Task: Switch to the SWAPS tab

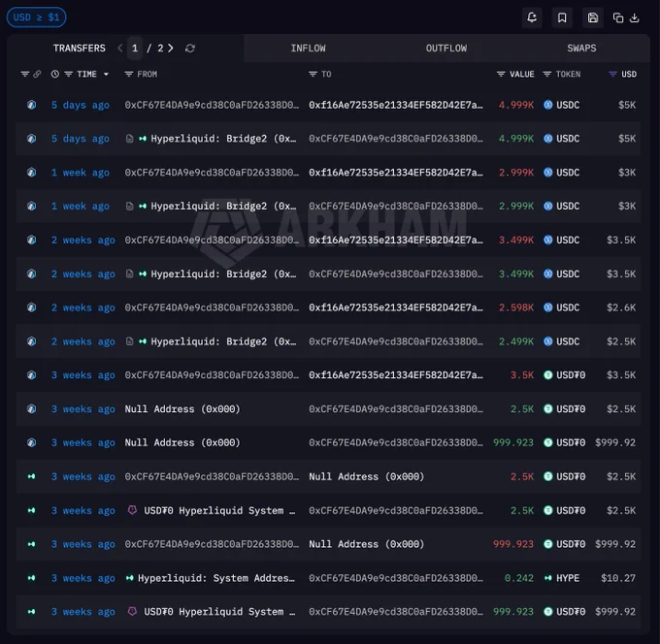Action: (581, 48)
